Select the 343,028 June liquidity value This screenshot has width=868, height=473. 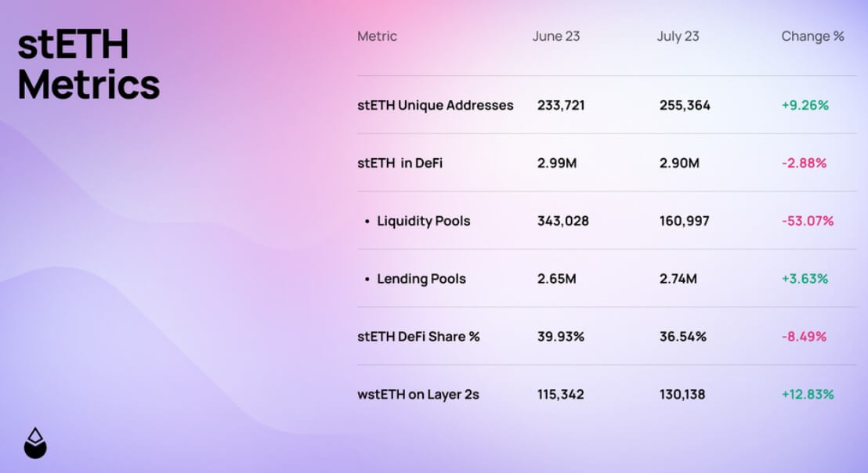pos(562,221)
